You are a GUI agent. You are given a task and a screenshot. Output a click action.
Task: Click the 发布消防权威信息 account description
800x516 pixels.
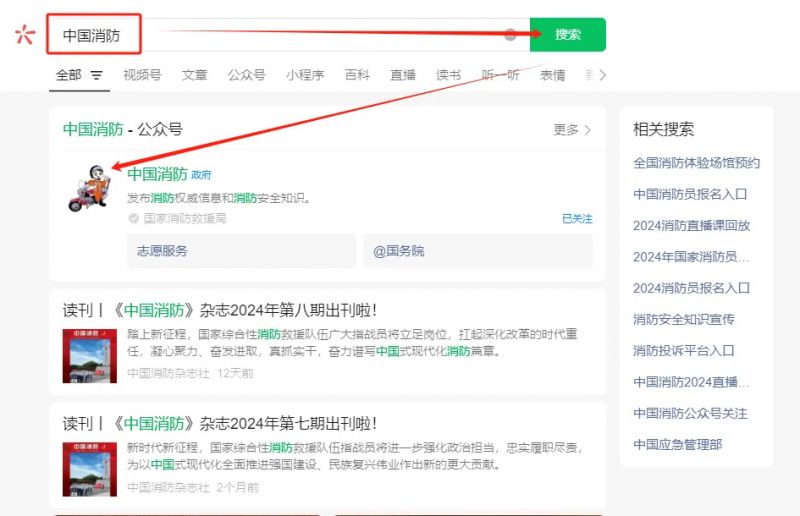[x=219, y=198]
